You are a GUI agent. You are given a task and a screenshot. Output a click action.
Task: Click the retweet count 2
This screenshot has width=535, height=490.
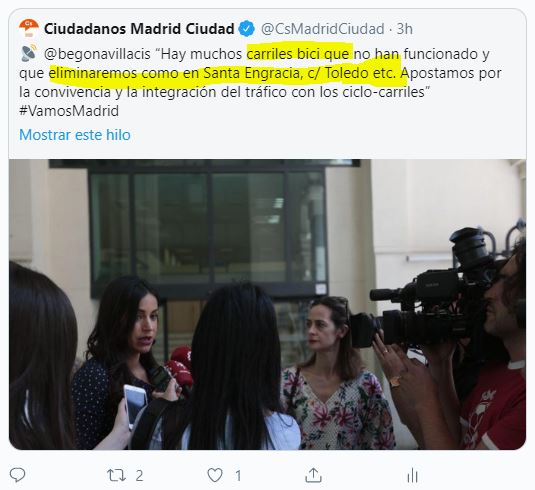[x=139, y=475]
